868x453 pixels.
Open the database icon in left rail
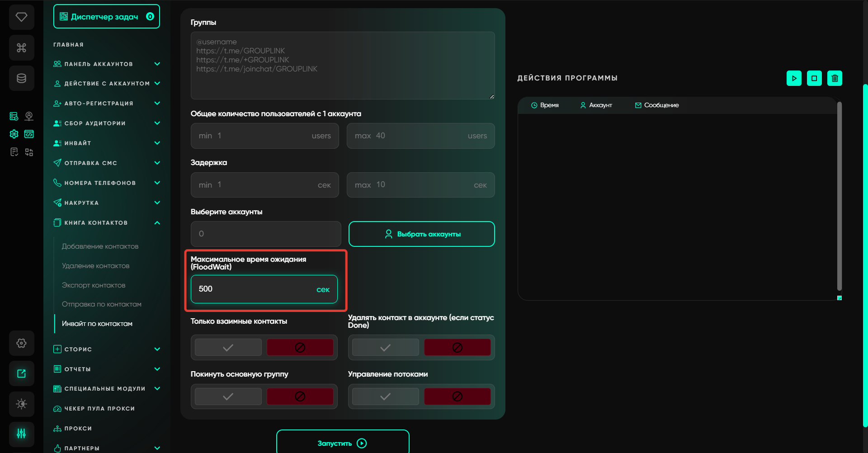tap(21, 78)
